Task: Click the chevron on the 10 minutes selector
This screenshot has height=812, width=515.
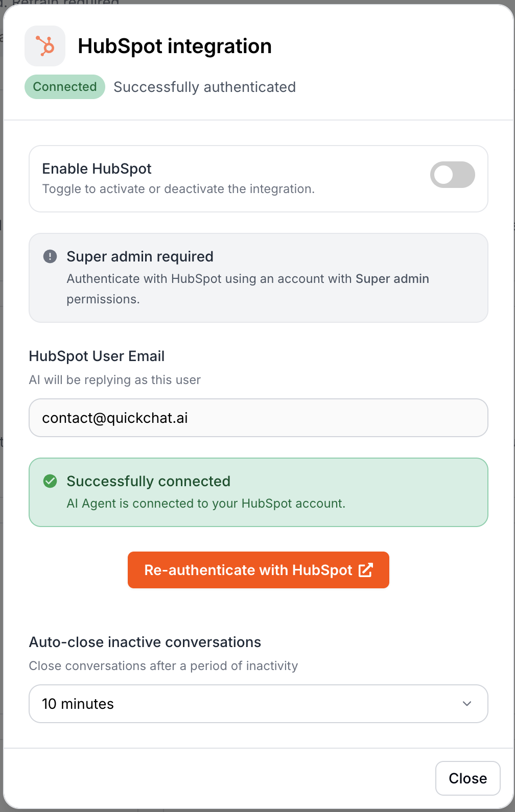Action: pyautogui.click(x=466, y=704)
